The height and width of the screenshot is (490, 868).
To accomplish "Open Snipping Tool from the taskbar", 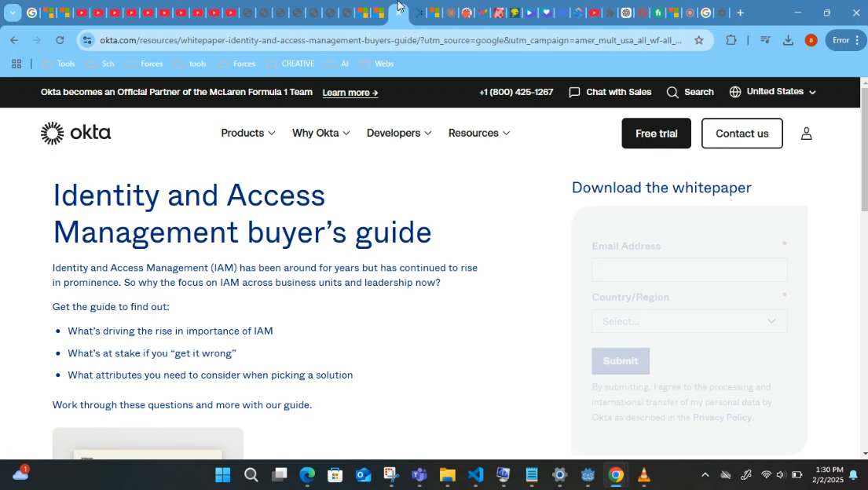I will pos(391,475).
